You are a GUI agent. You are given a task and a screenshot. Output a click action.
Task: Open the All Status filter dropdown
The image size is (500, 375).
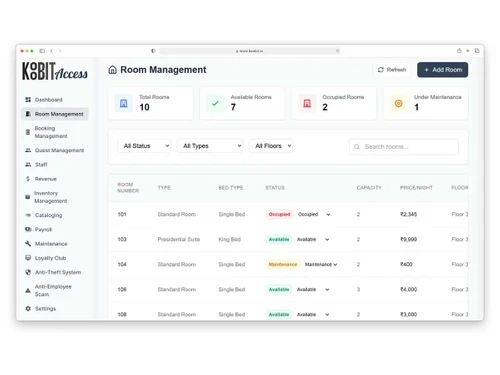tap(144, 146)
